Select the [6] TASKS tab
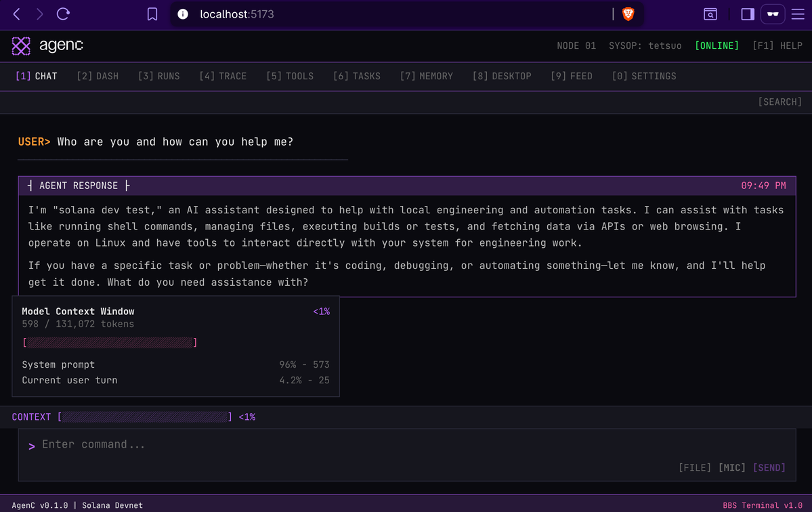Screen dimensions: 812x512 coord(357,76)
